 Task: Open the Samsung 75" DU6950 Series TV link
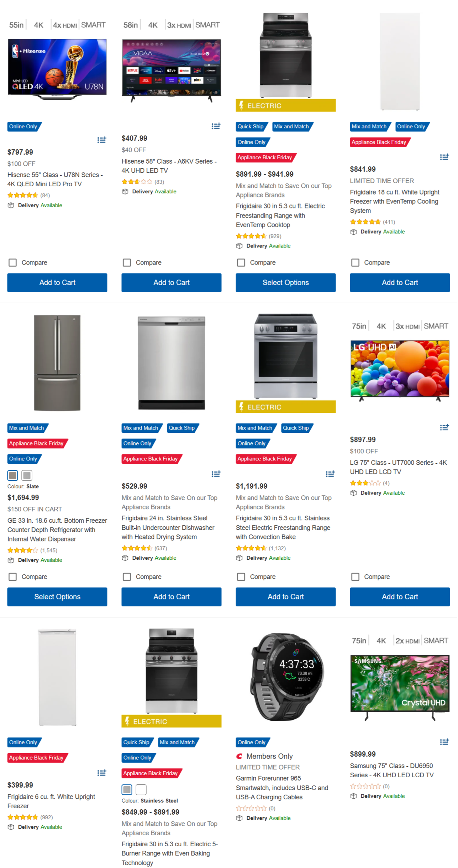click(391, 770)
